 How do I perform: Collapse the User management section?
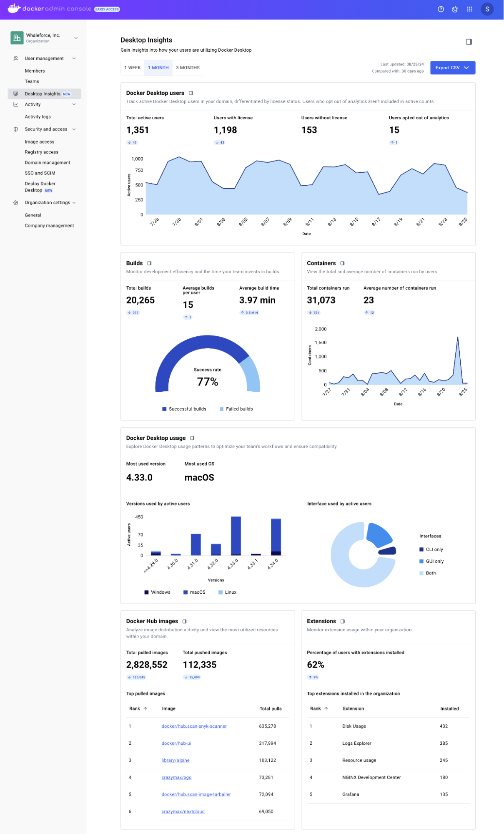point(74,58)
